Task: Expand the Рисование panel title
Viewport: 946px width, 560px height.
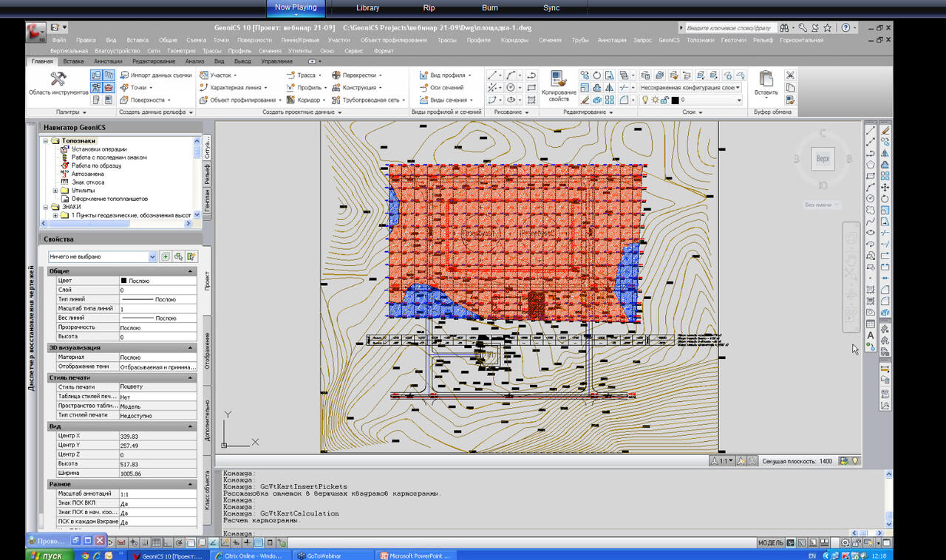Action: pyautogui.click(x=510, y=112)
